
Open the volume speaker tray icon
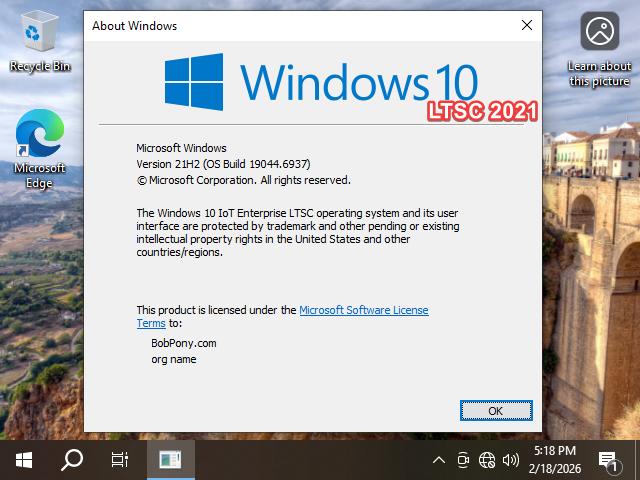511,460
